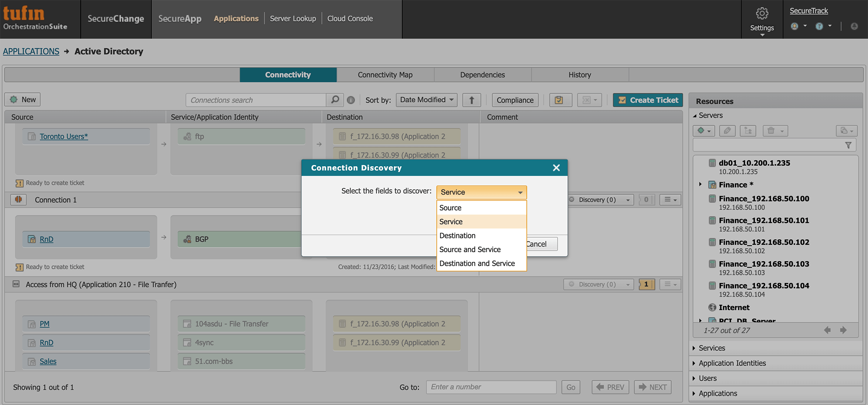This screenshot has height=405, width=868.
Task: Click the ftp service icon
Action: [x=187, y=136]
